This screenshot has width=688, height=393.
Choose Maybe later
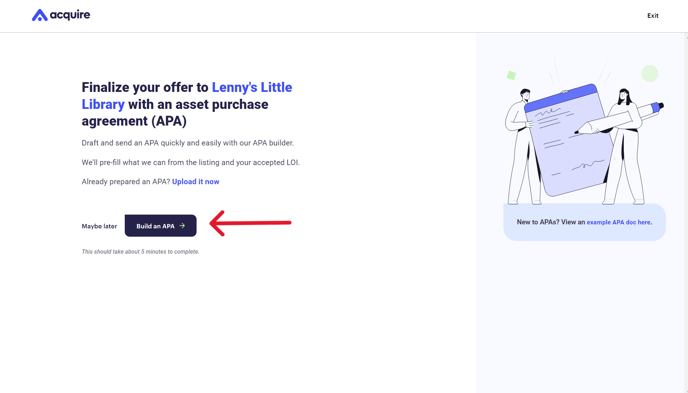point(99,226)
